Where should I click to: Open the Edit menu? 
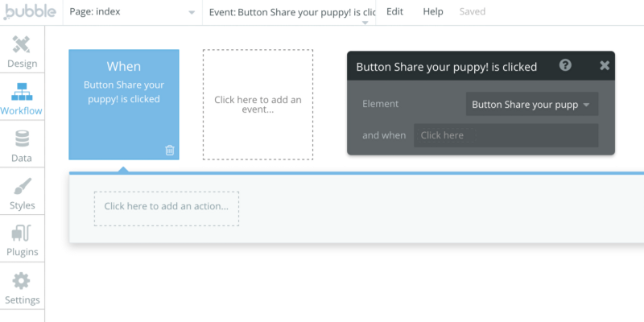tap(394, 12)
